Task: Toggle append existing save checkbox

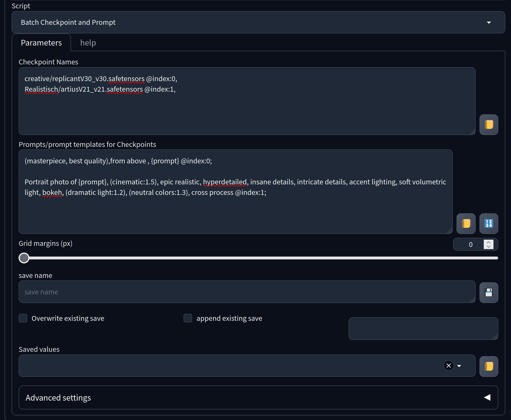Action: point(188,318)
